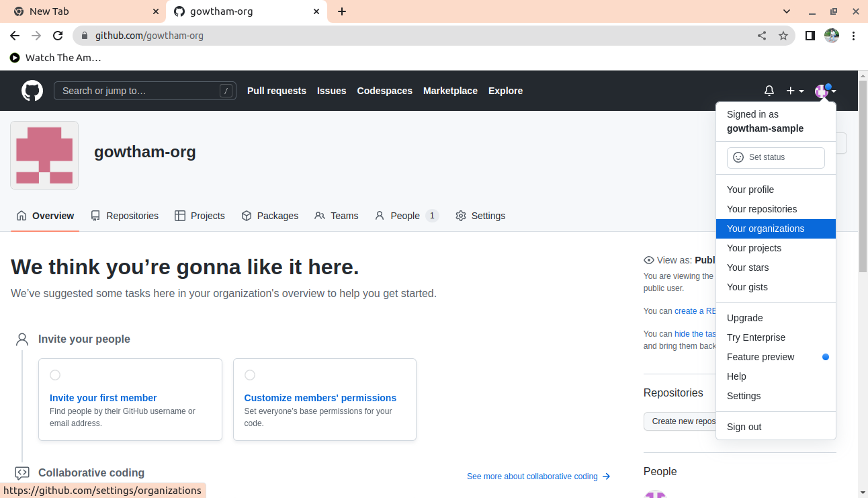
Task: Click the browser reload button
Action: pos(58,36)
